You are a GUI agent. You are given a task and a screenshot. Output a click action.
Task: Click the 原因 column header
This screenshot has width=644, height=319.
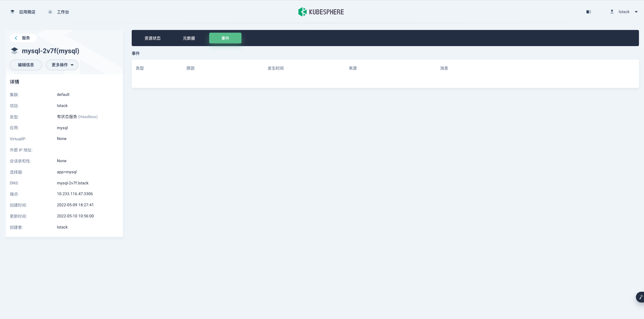190,68
